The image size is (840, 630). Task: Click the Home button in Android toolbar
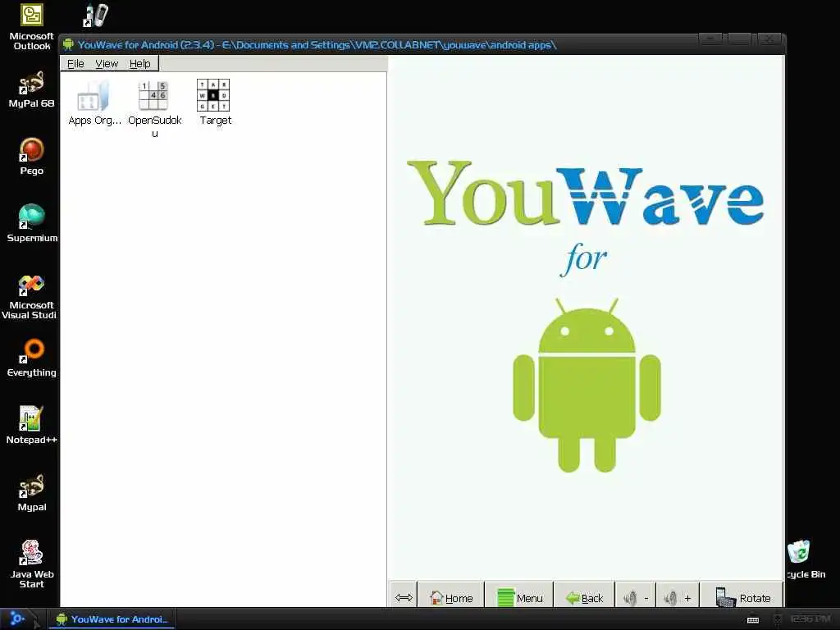pos(451,597)
